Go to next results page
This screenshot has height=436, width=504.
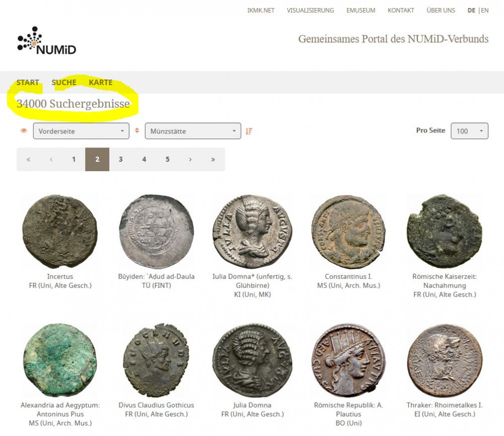(x=190, y=160)
